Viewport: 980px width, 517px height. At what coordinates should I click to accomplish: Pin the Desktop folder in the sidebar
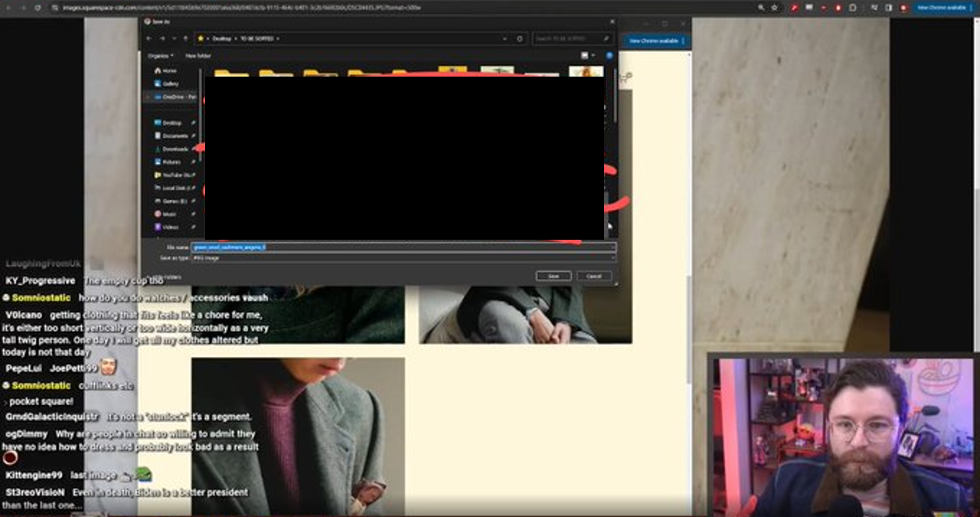pos(193,123)
